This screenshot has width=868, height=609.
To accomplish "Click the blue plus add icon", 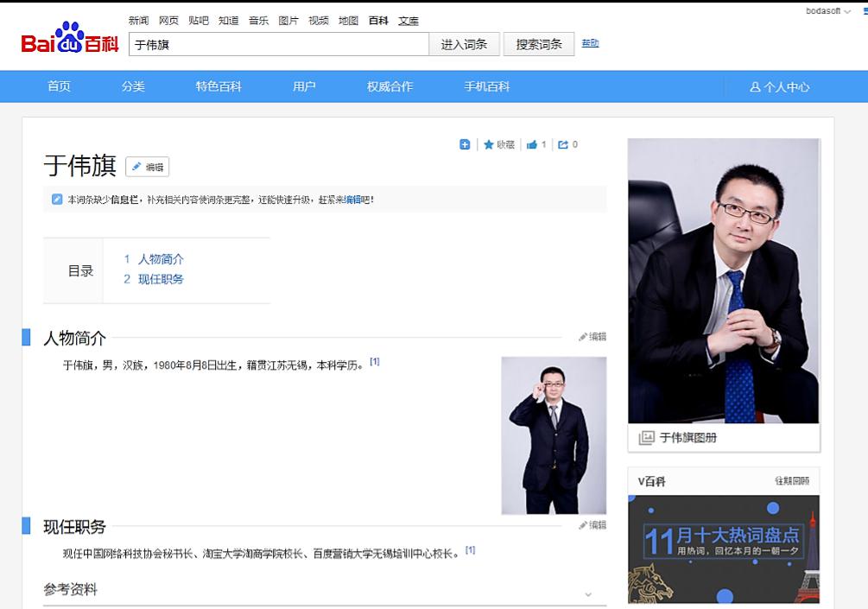I will tap(465, 144).
